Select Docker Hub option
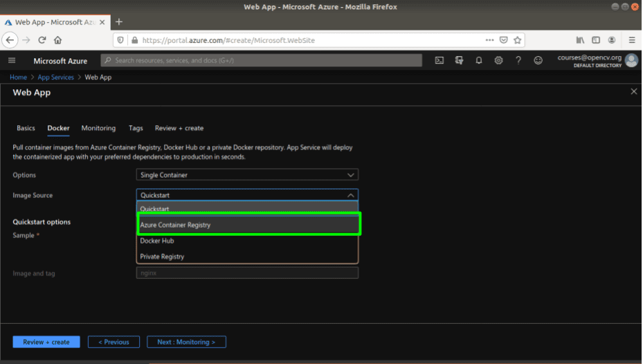643x364 pixels. [247, 241]
